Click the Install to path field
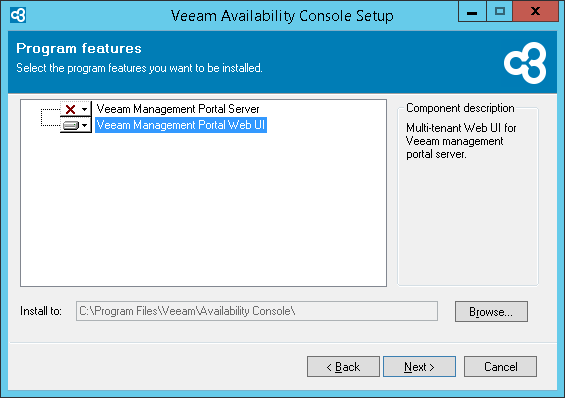565x398 pixels. [257, 311]
